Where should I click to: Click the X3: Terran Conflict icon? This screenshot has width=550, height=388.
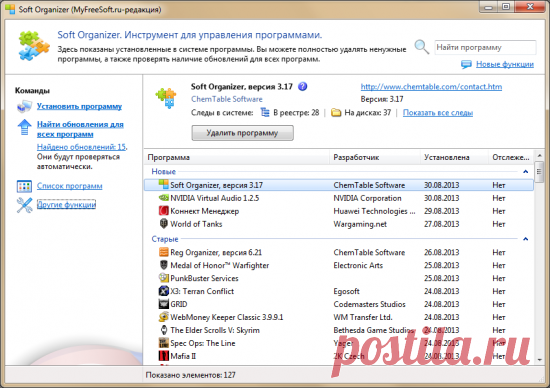click(163, 291)
